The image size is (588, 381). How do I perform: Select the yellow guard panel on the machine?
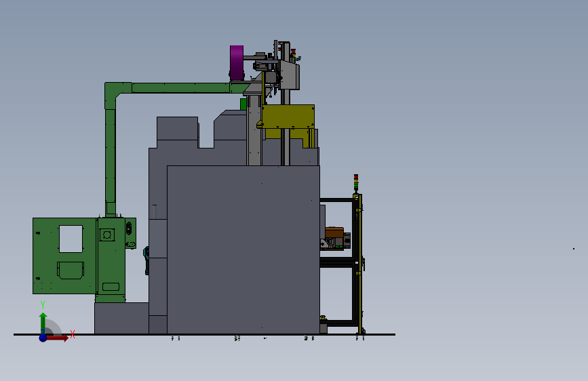click(288, 117)
